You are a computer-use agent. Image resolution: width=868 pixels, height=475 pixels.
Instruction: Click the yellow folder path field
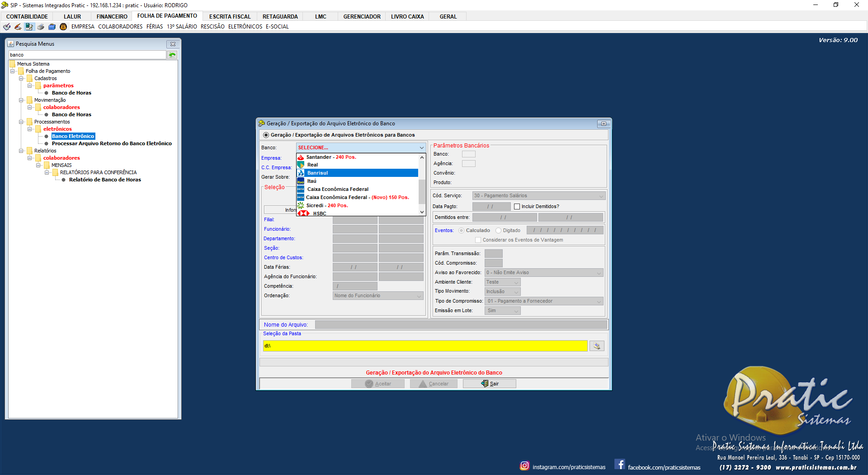[x=425, y=346]
